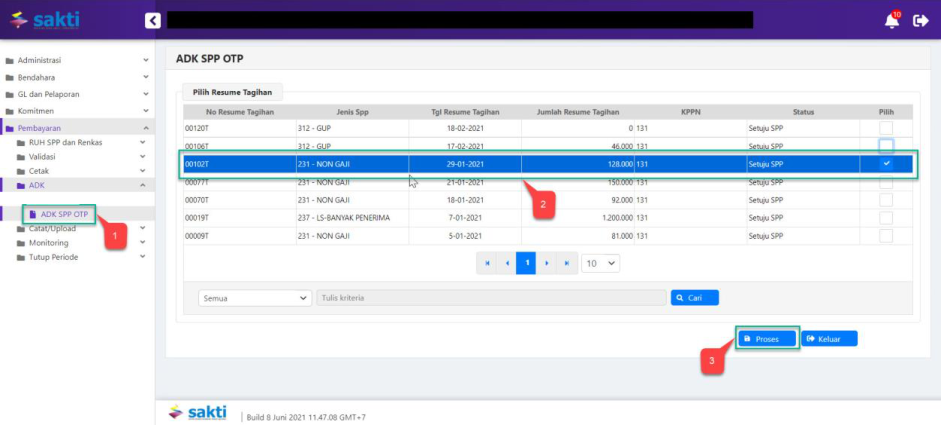The height and width of the screenshot is (425, 941).
Task: Jump to the last page arrow
Action: point(567,263)
